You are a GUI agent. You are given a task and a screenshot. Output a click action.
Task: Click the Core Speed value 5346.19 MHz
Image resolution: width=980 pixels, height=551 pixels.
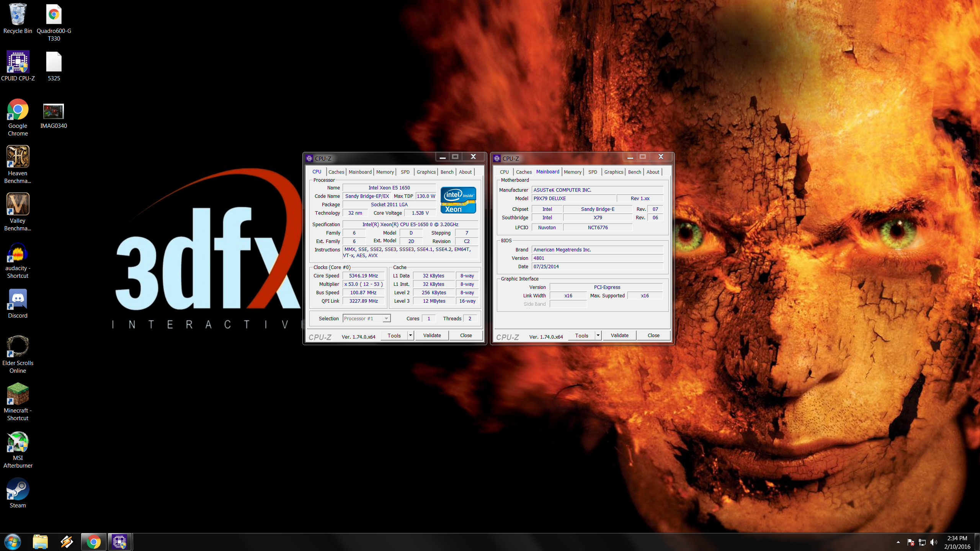(x=363, y=275)
